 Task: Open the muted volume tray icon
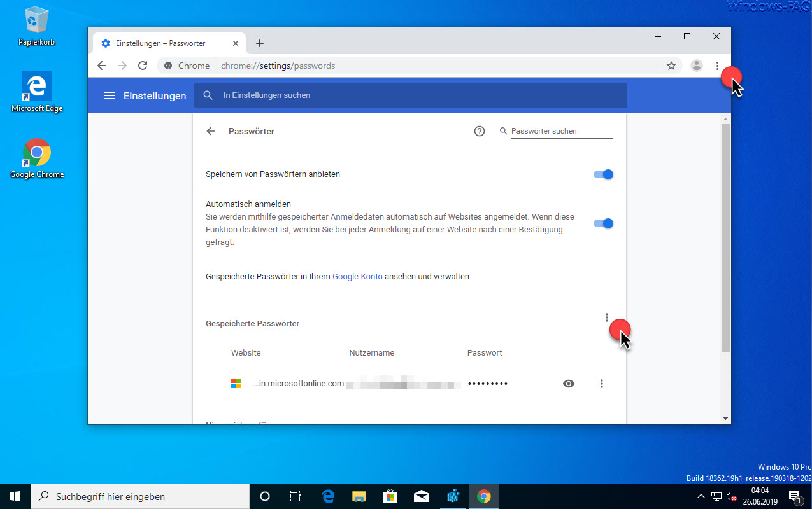732,496
